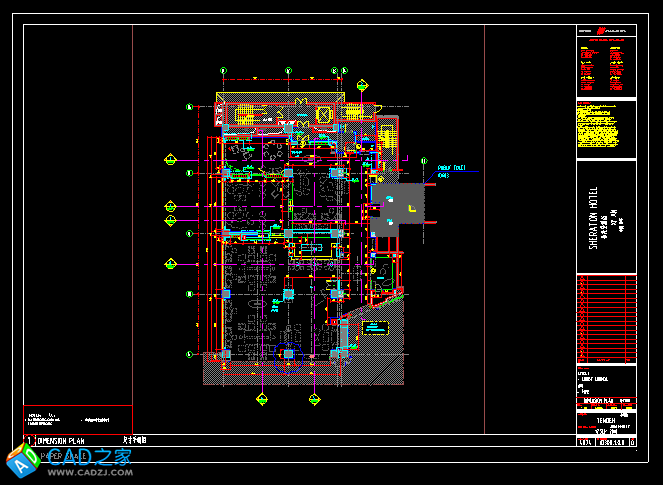Click the green hatched diagonal wall segment
The width and height of the screenshot is (663, 485).
click(x=397, y=295)
